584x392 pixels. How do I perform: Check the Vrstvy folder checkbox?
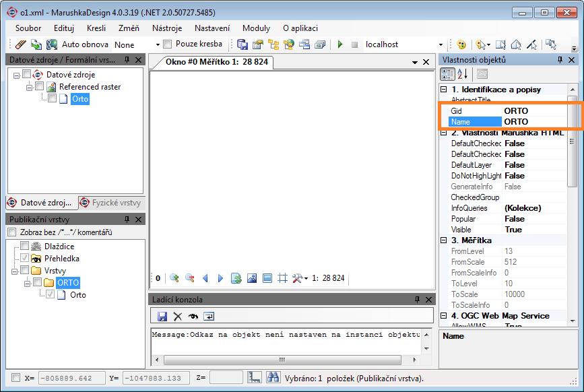click(x=24, y=270)
